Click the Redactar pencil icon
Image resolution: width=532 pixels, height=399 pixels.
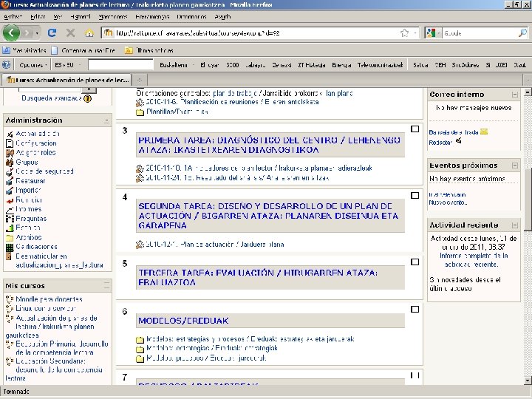pyautogui.click(x=459, y=140)
